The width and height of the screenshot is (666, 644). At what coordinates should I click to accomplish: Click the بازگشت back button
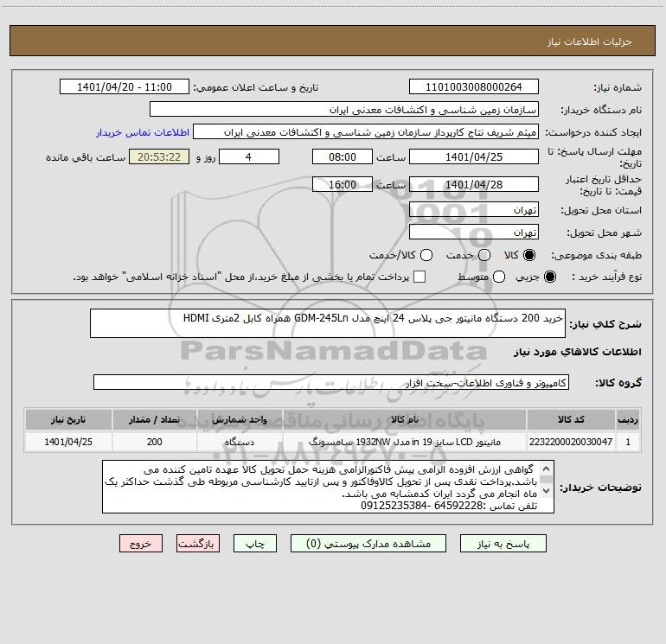coord(198,544)
